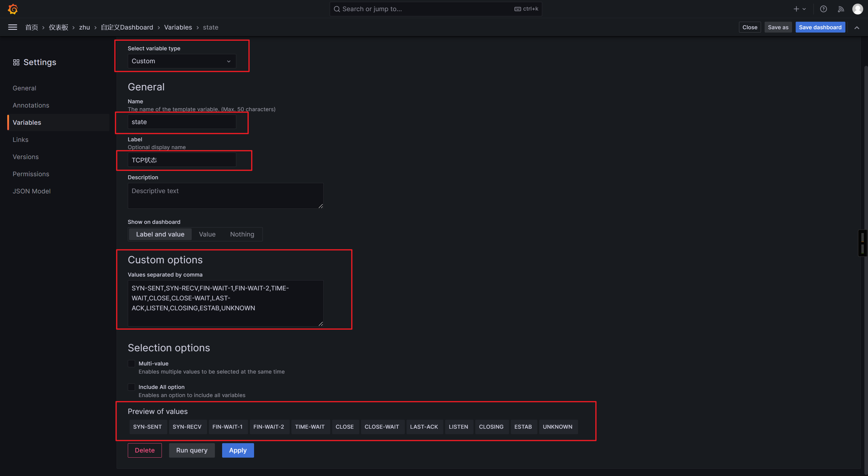The image size is (868, 476).
Task: Click the plus add-new icon
Action: [x=796, y=9]
